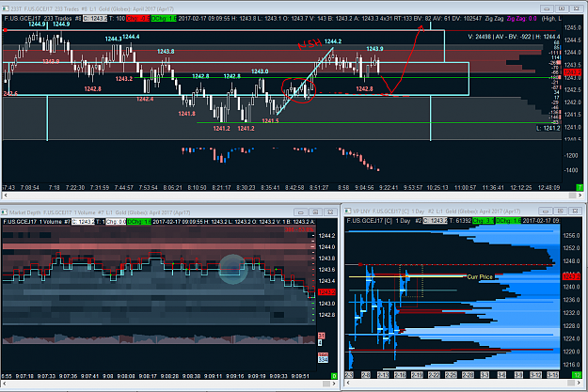
Task: Click '7:53:54' on the 233T time axis
Action: [x=148, y=187]
